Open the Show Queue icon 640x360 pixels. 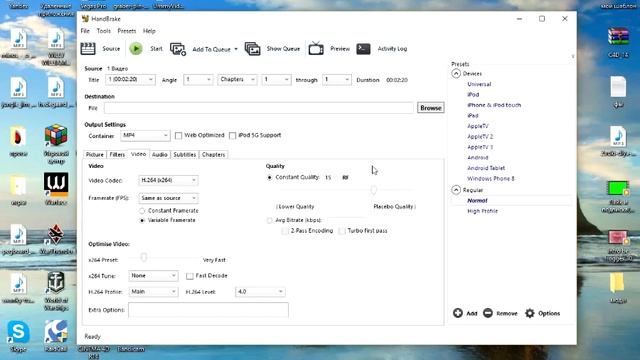tap(253, 49)
